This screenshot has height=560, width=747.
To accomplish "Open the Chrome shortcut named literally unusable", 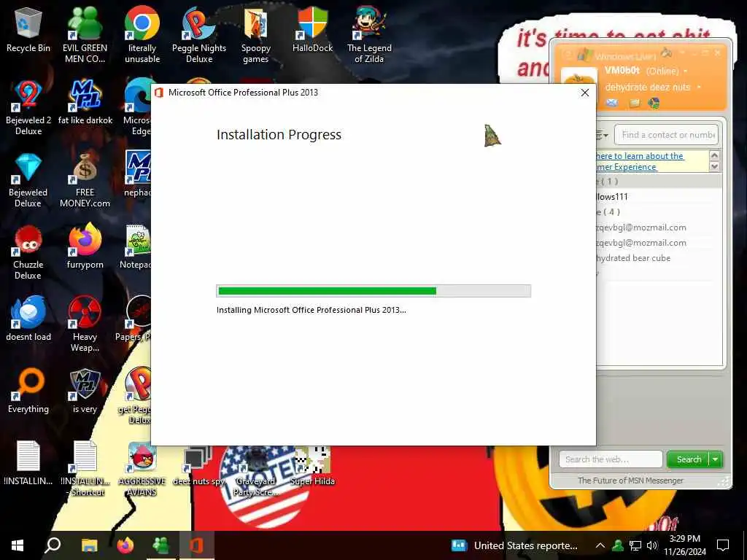I will (142, 35).
